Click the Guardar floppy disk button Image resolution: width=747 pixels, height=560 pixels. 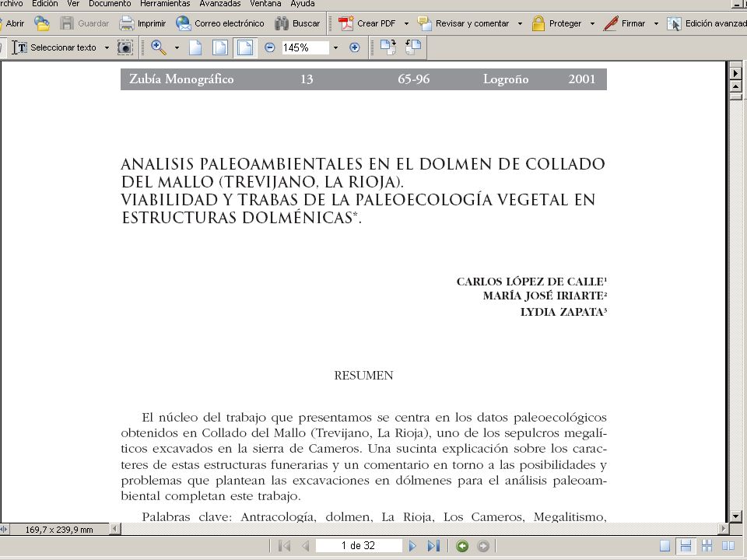coord(84,23)
